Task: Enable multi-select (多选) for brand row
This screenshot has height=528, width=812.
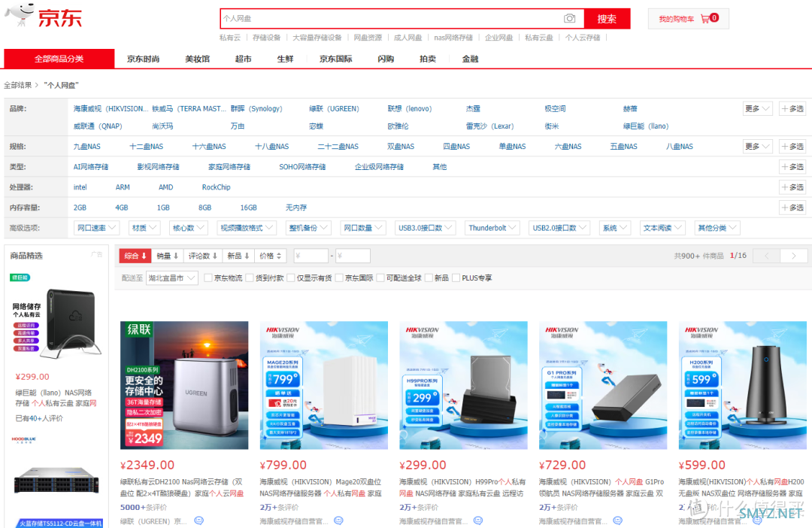Action: (793, 109)
